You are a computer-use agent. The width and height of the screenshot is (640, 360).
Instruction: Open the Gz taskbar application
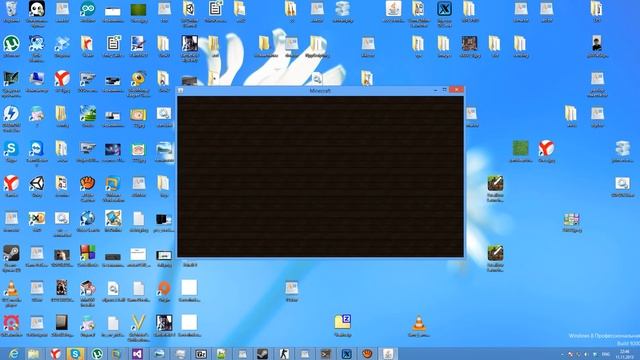tap(200, 354)
